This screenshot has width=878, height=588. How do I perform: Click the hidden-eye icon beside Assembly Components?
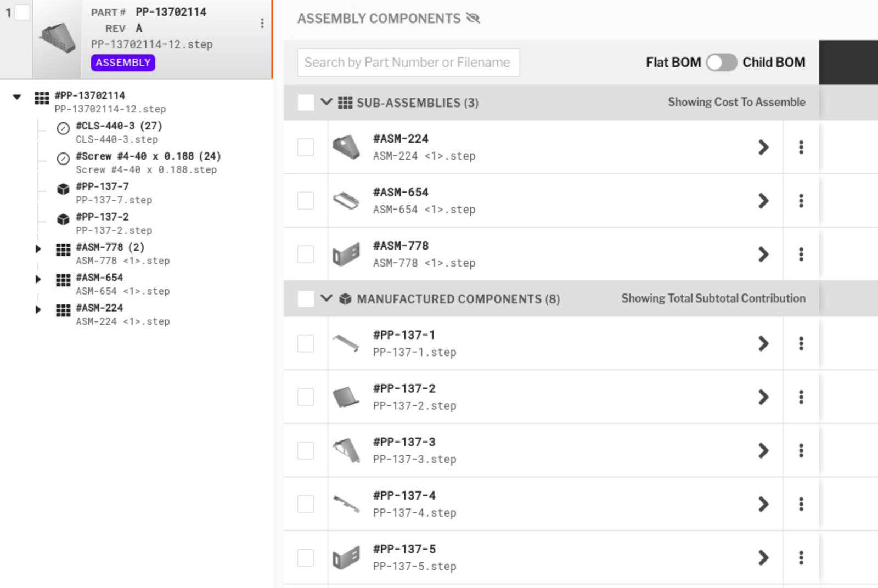[x=473, y=18]
